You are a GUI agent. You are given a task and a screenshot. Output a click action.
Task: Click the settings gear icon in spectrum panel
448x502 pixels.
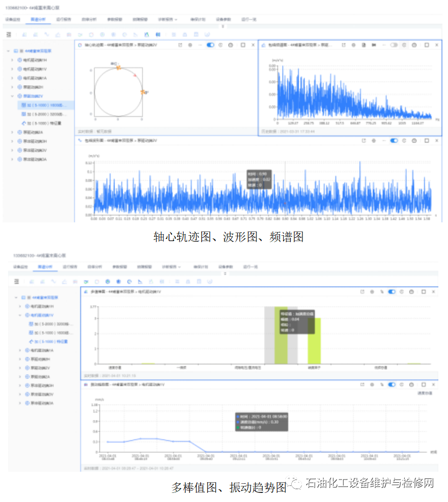tap(353, 45)
